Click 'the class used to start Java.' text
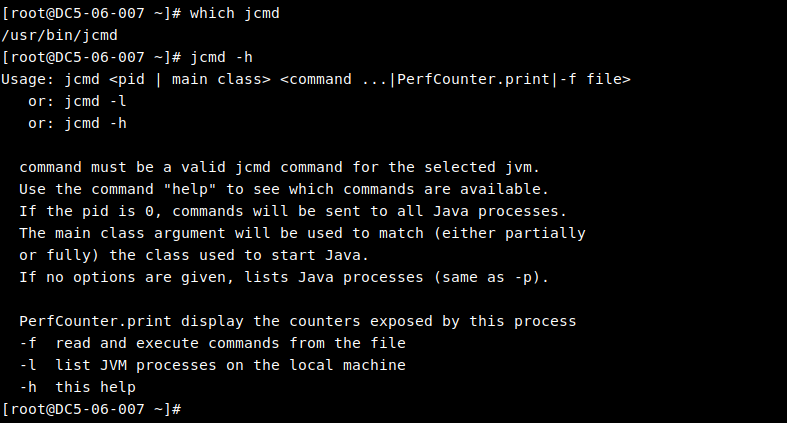Viewport: 787px width, 423px height. click(239, 255)
